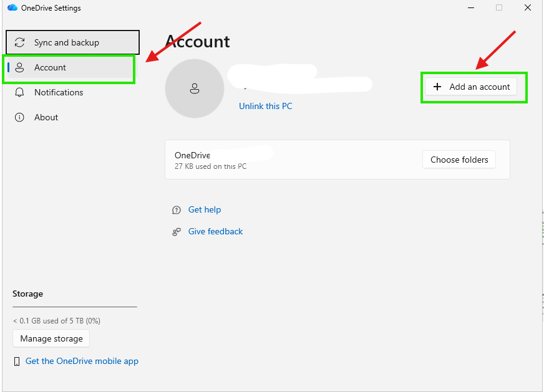Click the person icon beside Account
Screen dimensions: 544x392
tap(19, 67)
